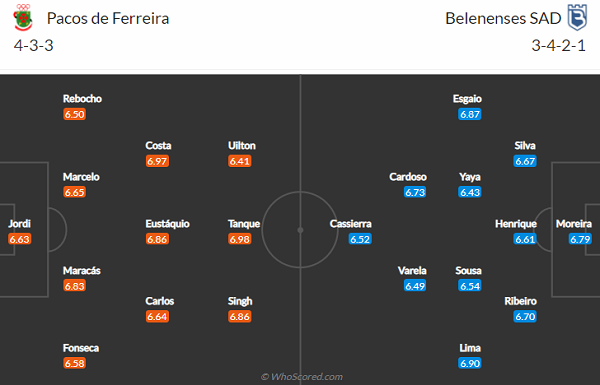Image resolution: width=600 pixels, height=385 pixels.
Task: Select Esgaio's 6.87 rating badge
Action: click(x=470, y=114)
